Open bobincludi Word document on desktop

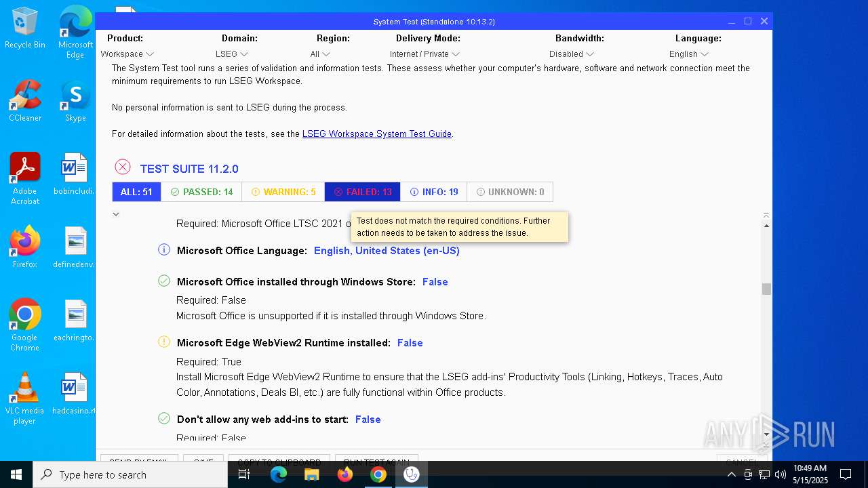(75, 174)
